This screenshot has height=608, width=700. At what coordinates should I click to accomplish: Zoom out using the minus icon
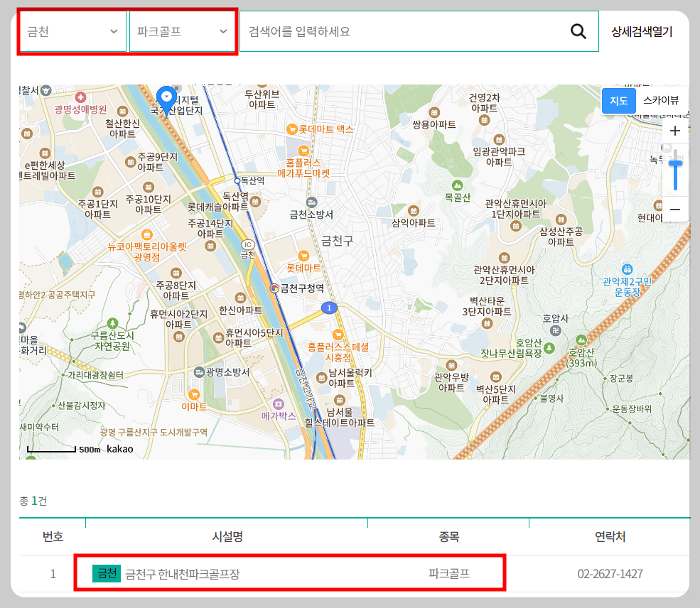674,209
